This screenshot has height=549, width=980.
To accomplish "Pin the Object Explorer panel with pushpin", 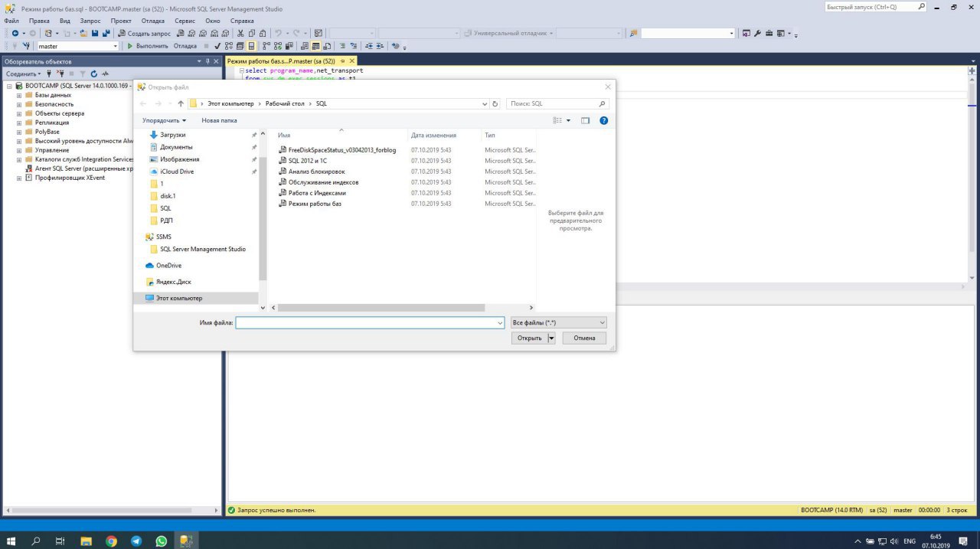I will click(x=207, y=61).
